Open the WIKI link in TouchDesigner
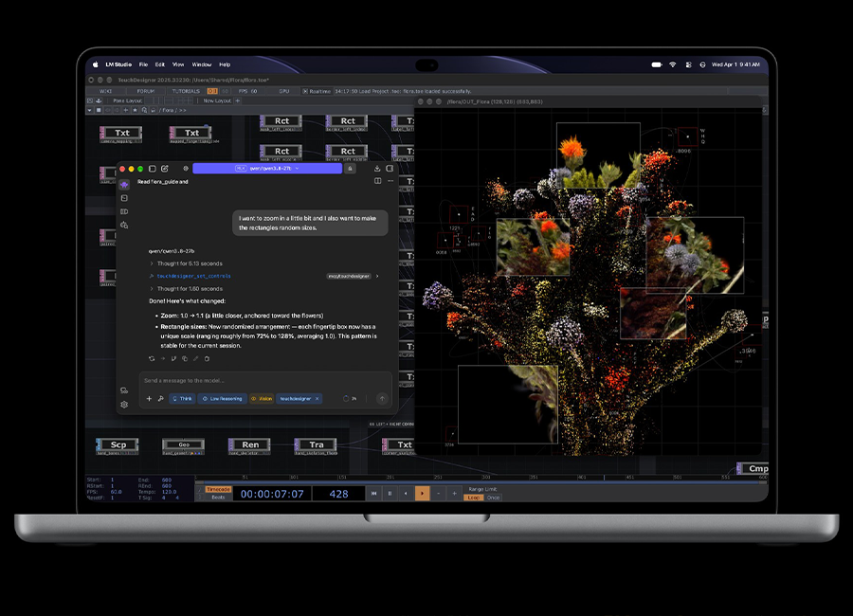 [105, 91]
